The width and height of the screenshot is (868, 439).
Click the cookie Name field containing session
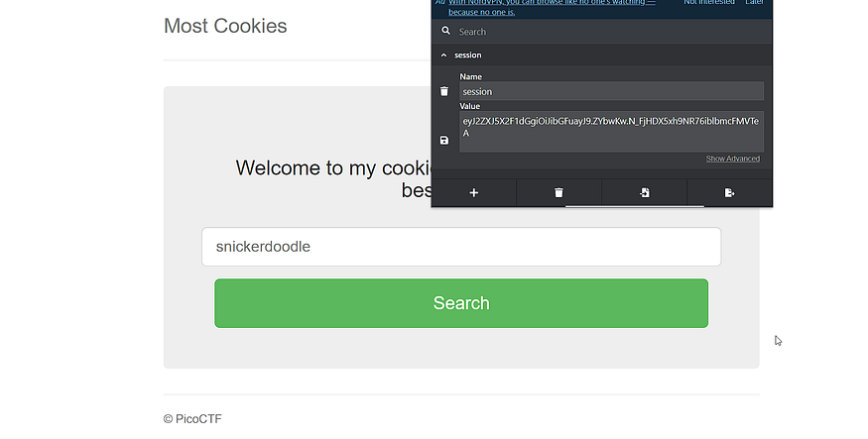(611, 91)
